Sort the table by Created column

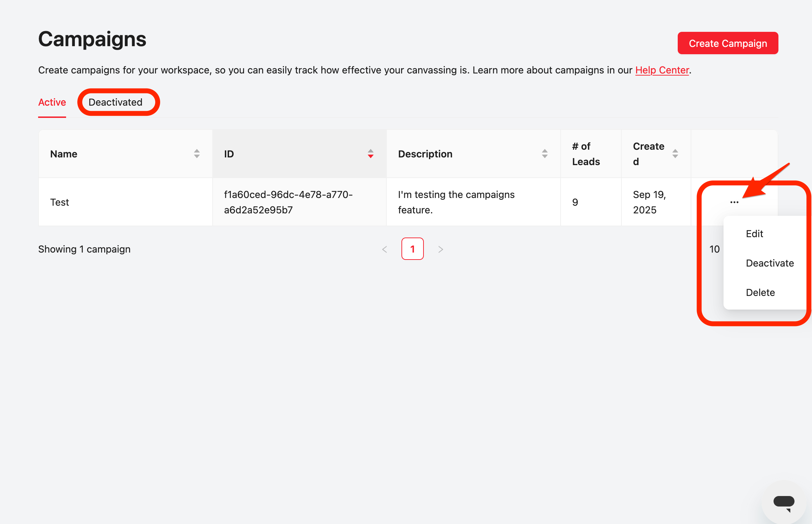click(675, 154)
